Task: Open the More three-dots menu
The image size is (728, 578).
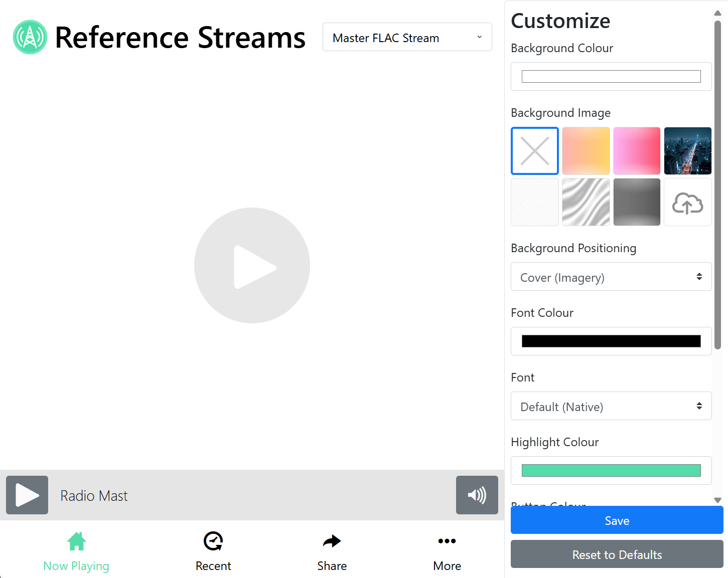Action: [x=447, y=551]
